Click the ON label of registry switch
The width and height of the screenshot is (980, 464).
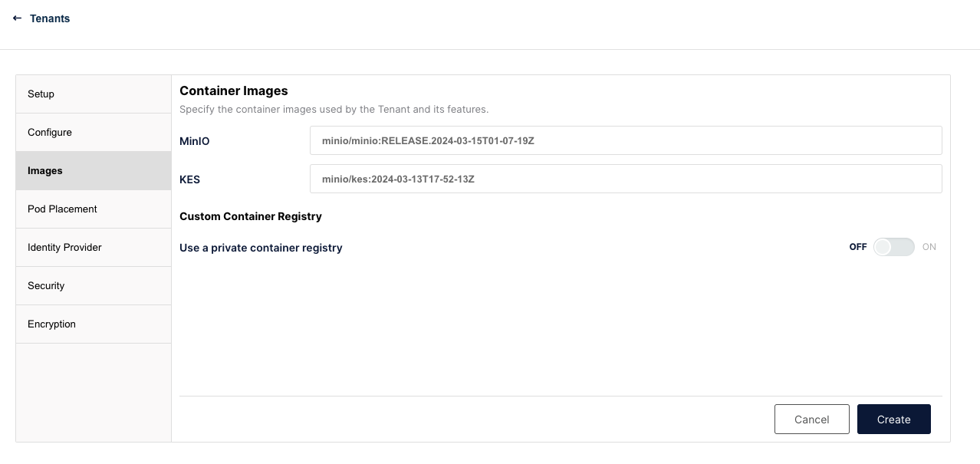[x=929, y=247]
